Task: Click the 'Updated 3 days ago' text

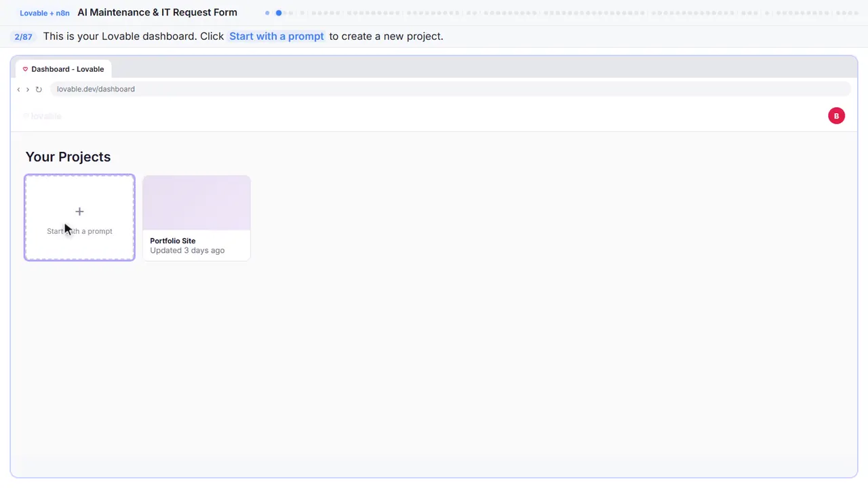Action: (x=187, y=250)
